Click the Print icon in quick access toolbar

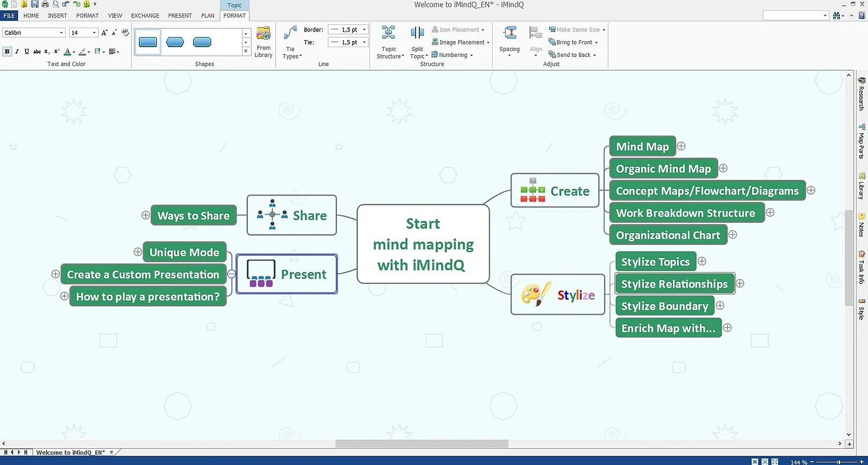45,4
